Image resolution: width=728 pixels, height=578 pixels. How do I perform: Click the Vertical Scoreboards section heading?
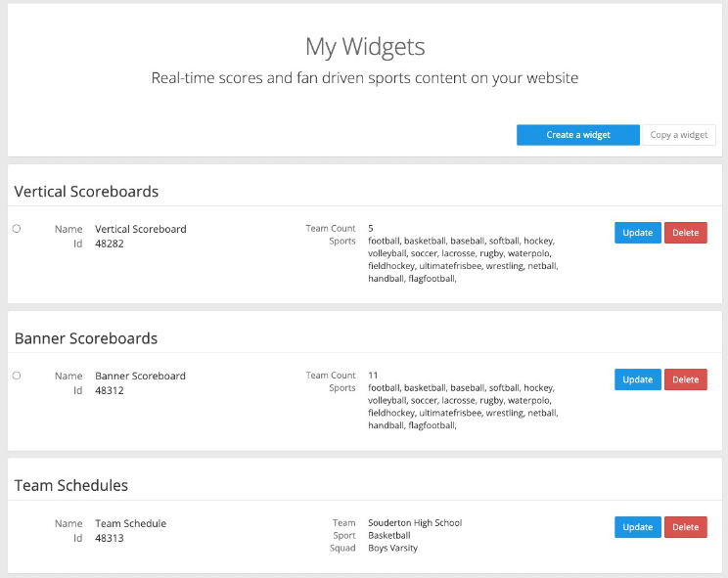click(x=86, y=192)
